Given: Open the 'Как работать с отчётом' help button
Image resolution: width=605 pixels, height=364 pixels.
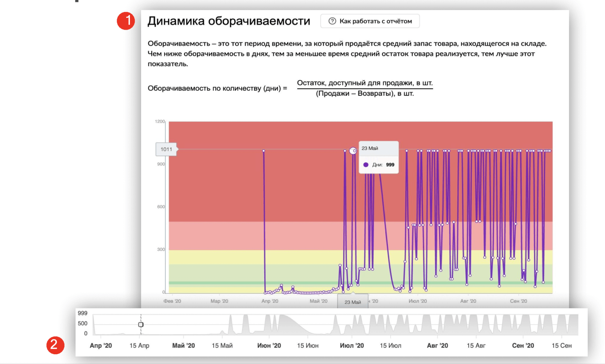Looking at the screenshot, I should coord(370,21).
